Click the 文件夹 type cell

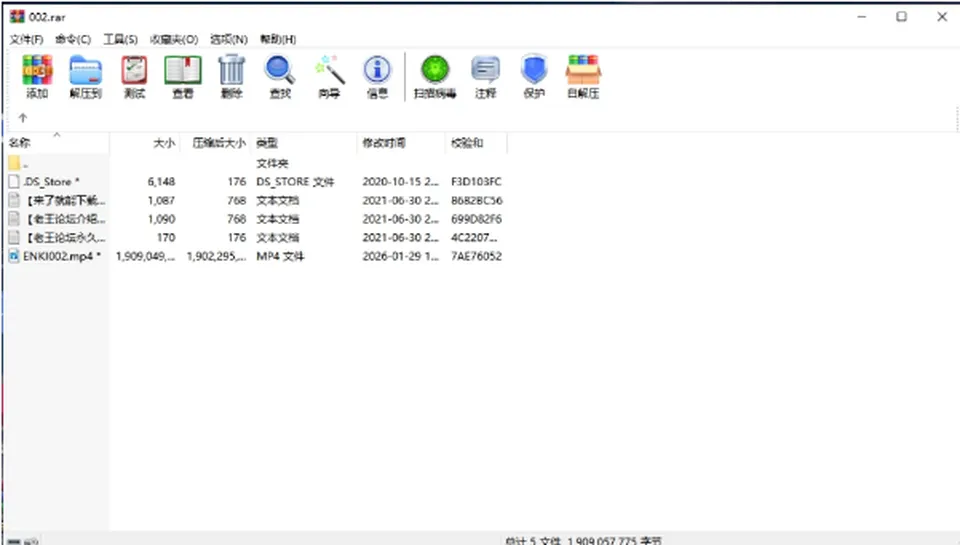click(272, 164)
